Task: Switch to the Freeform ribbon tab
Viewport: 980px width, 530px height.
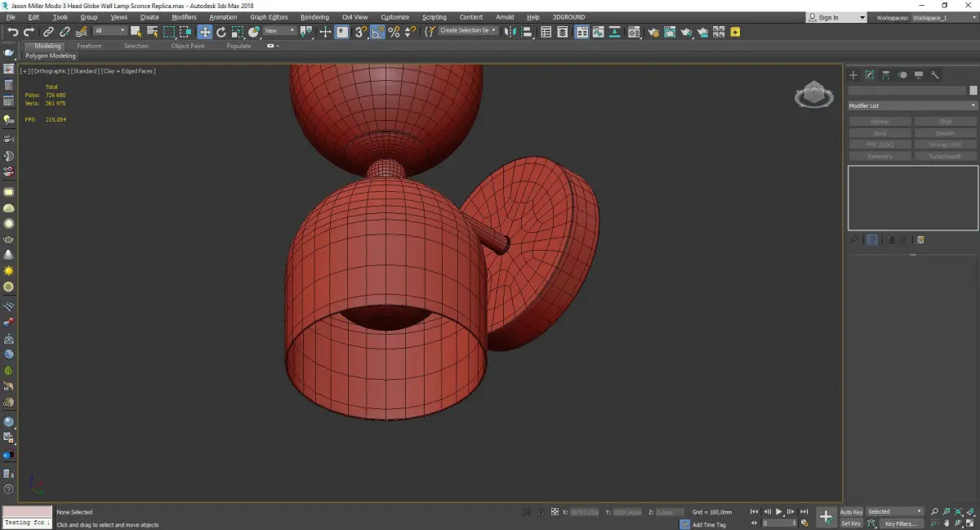Action: 89,46
